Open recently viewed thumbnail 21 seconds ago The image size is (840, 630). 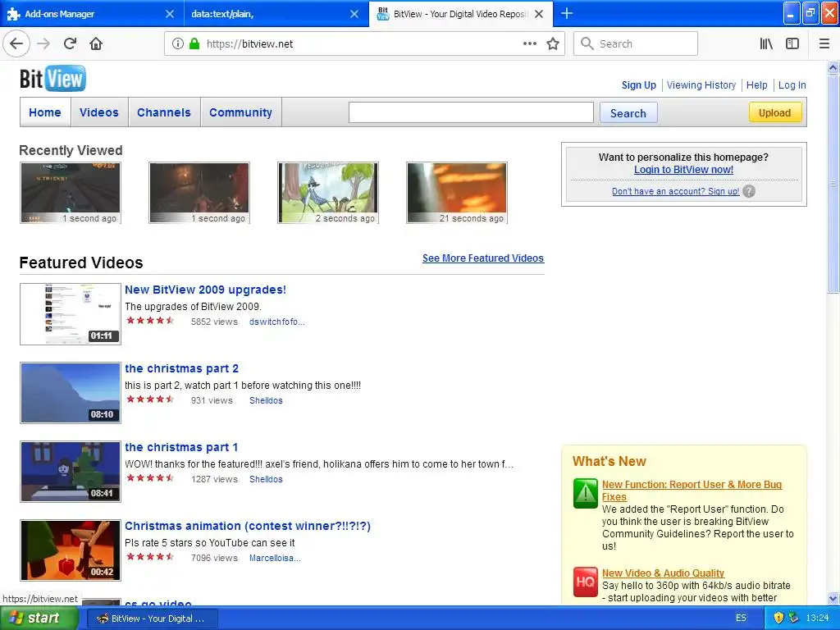point(456,193)
